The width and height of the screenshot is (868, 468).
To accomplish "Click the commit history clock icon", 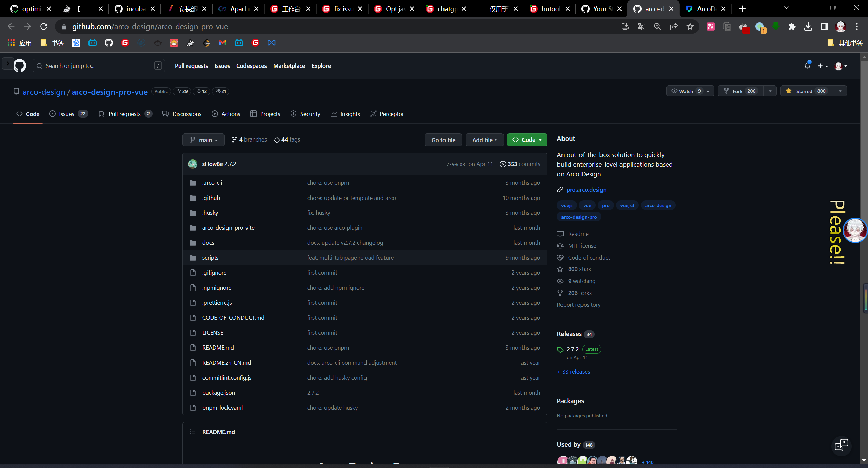I will (x=503, y=164).
